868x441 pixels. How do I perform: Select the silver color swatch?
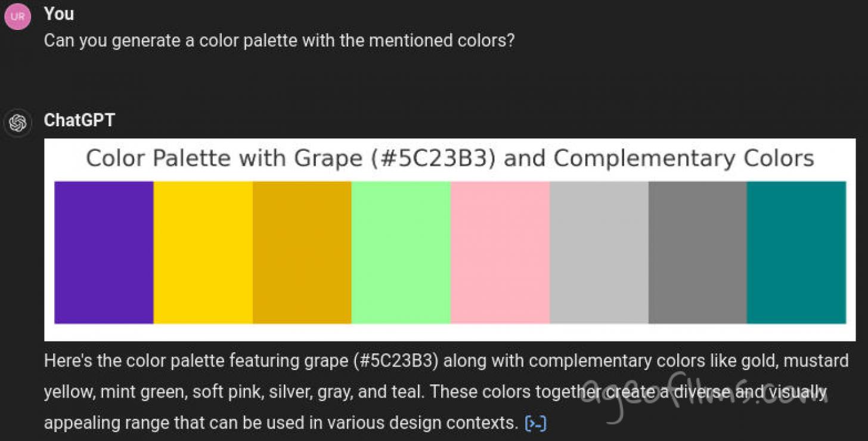599,252
